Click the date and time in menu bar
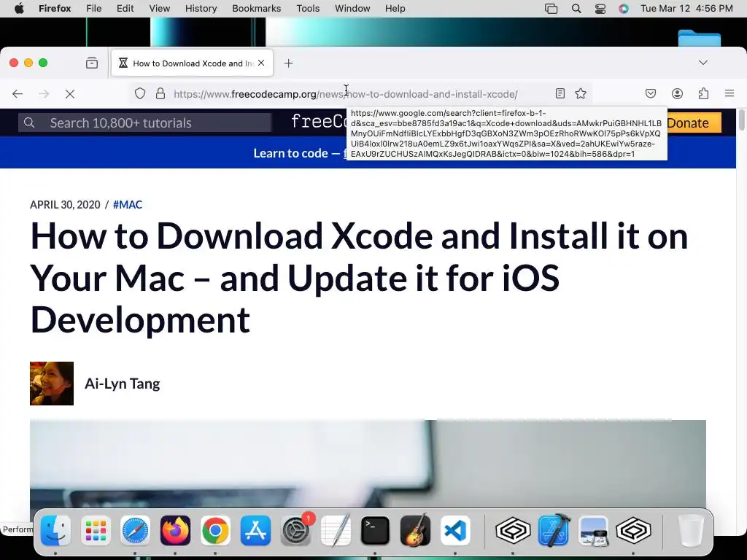This screenshot has height=560, width=747. tap(686, 8)
